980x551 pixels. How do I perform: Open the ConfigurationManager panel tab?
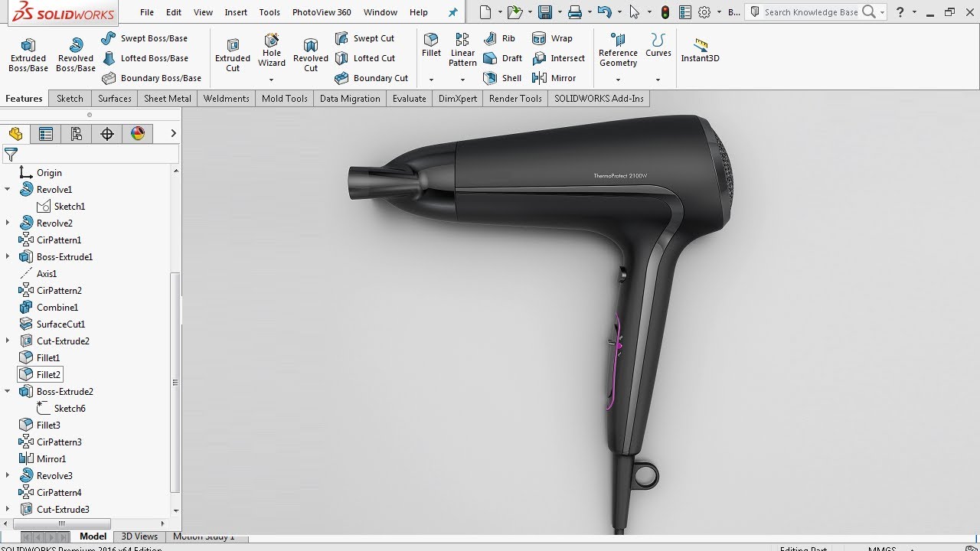coord(77,134)
